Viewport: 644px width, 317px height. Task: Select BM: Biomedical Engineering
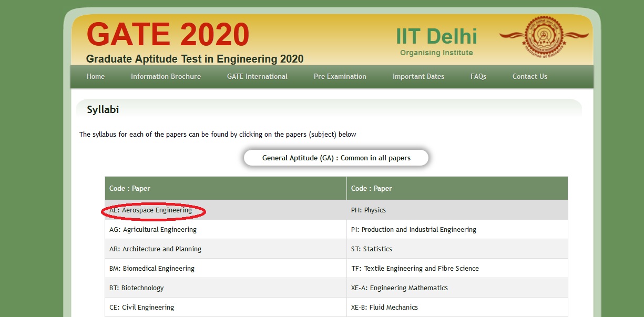tap(151, 268)
